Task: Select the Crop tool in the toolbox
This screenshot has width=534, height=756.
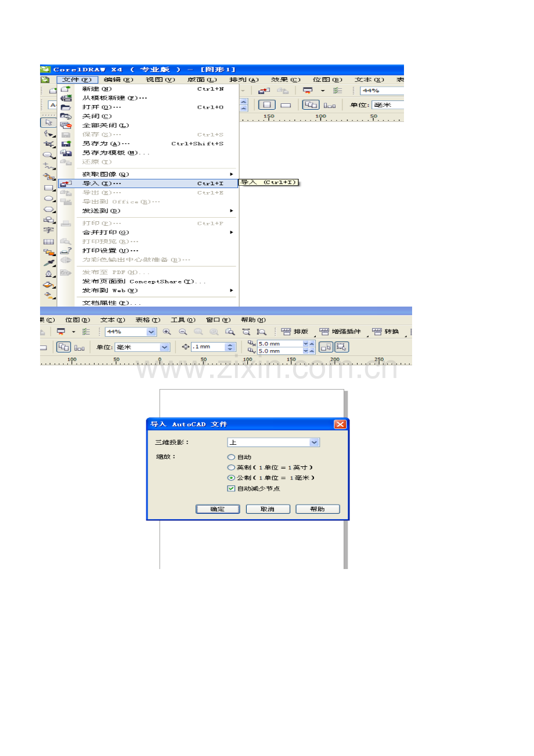Action: click(49, 144)
